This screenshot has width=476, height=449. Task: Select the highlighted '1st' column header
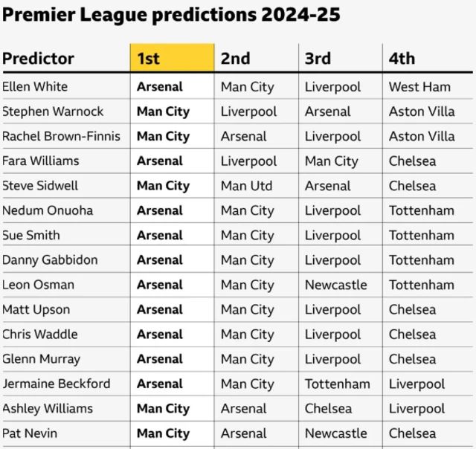coord(148,58)
